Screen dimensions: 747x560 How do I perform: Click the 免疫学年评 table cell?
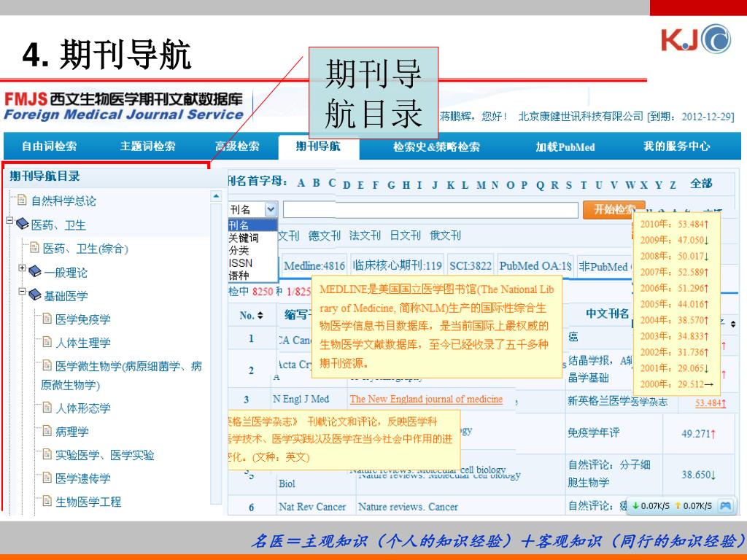click(x=594, y=433)
